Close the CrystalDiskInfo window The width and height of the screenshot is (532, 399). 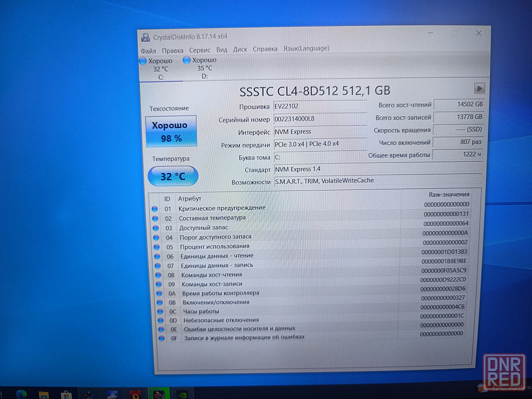click(478, 34)
